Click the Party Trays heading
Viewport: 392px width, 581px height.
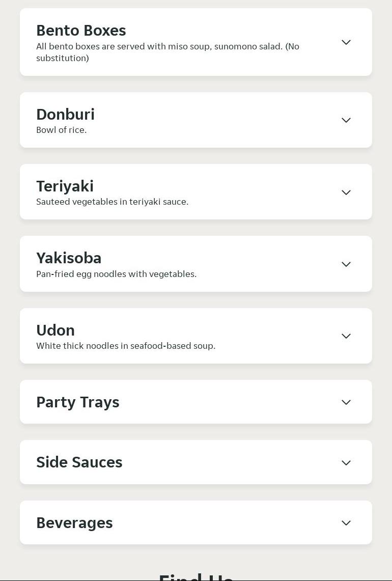tap(78, 402)
